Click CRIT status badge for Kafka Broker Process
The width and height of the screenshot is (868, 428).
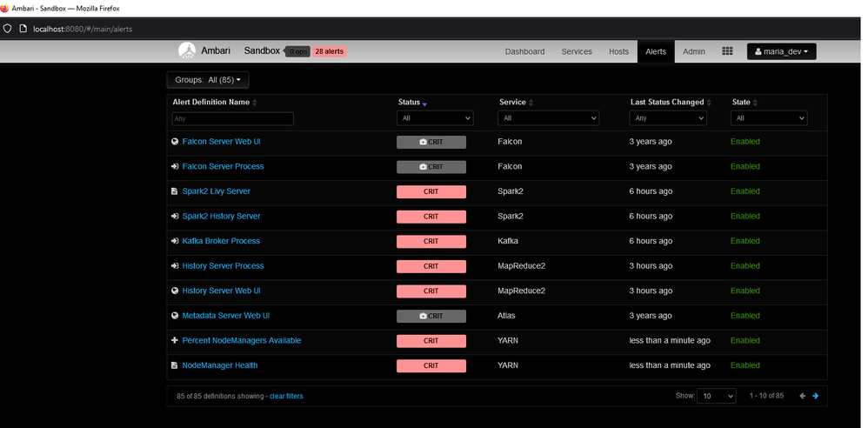pyautogui.click(x=431, y=242)
